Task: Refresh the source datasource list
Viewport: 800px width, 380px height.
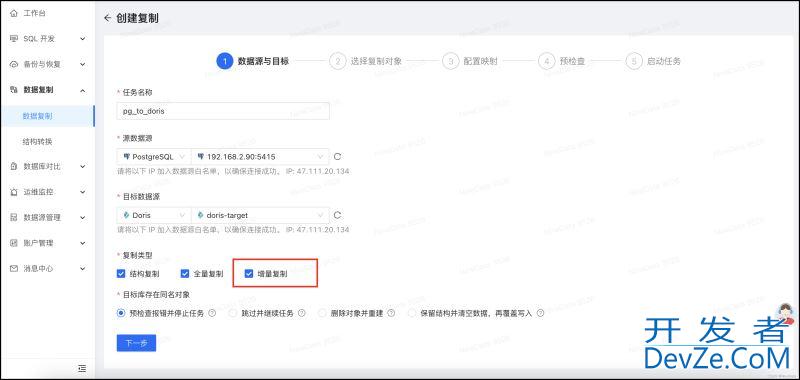Action: (337, 157)
